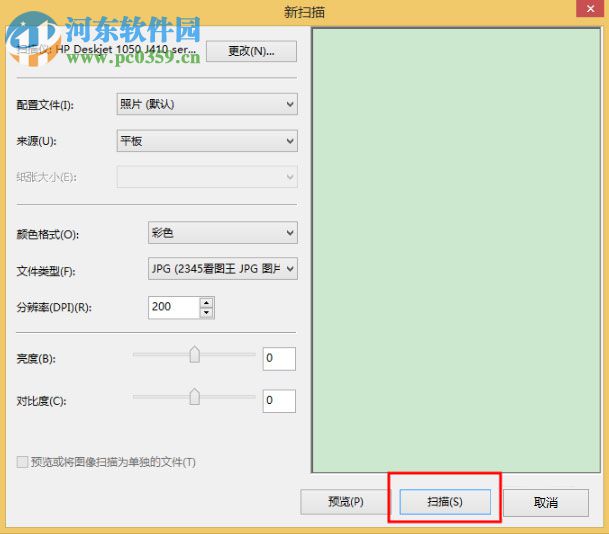
Task: Close the 新扫描 dialog window
Action: (x=590, y=8)
